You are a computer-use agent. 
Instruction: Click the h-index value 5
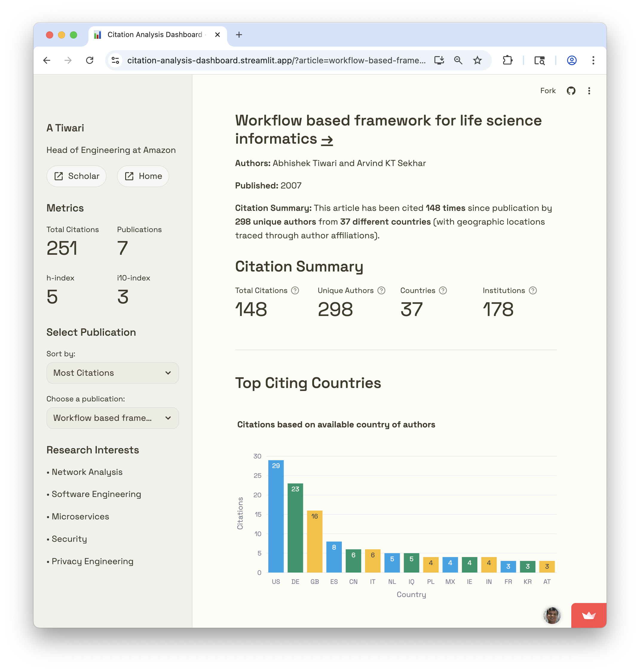[52, 296]
